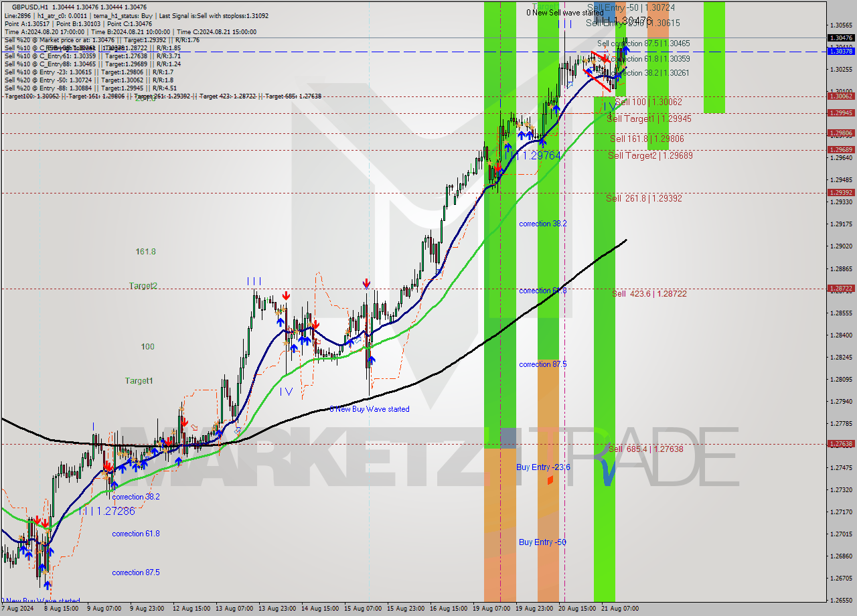Click the GBPUSD,H1 symbol title
The height and width of the screenshot is (616, 857).
(x=29, y=6)
